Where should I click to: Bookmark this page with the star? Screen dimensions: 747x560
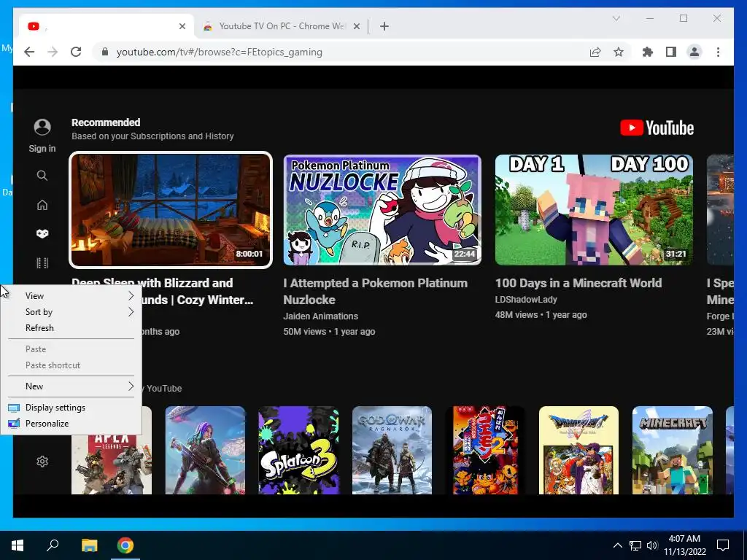pos(619,52)
